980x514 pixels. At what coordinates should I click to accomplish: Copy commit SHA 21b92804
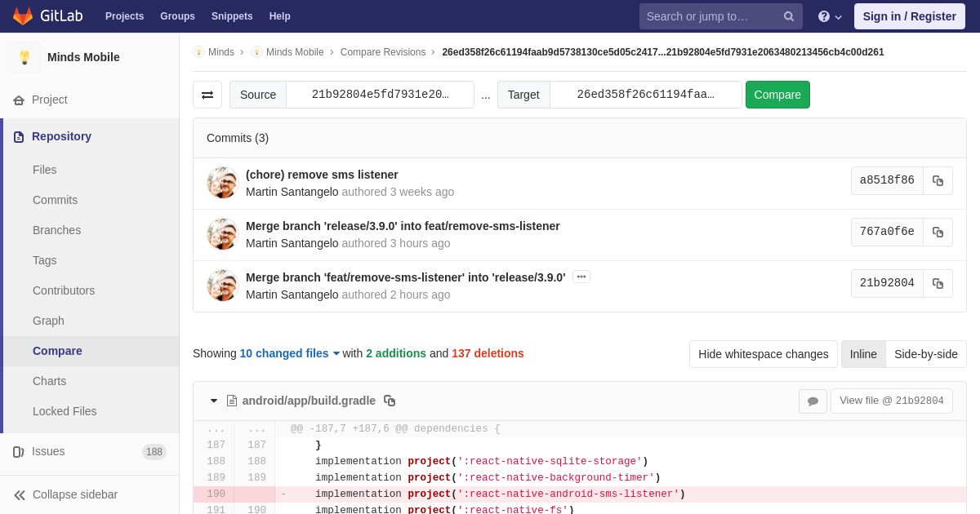(x=938, y=284)
